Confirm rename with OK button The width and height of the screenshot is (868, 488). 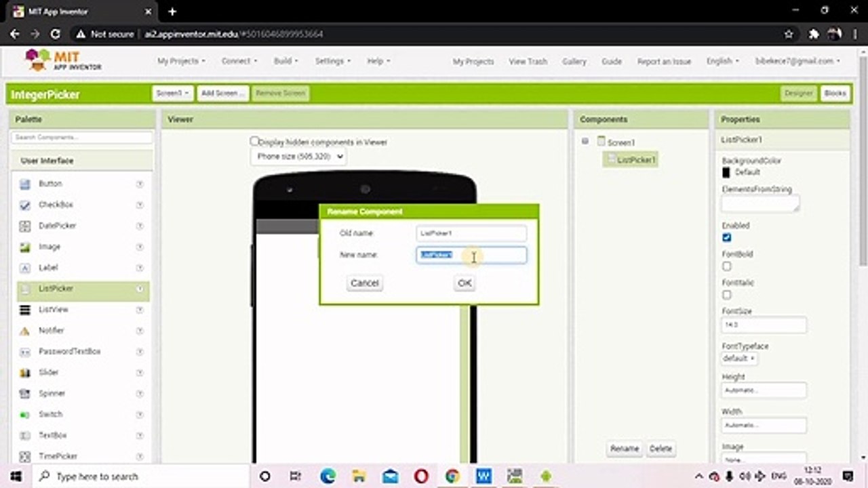click(465, 283)
